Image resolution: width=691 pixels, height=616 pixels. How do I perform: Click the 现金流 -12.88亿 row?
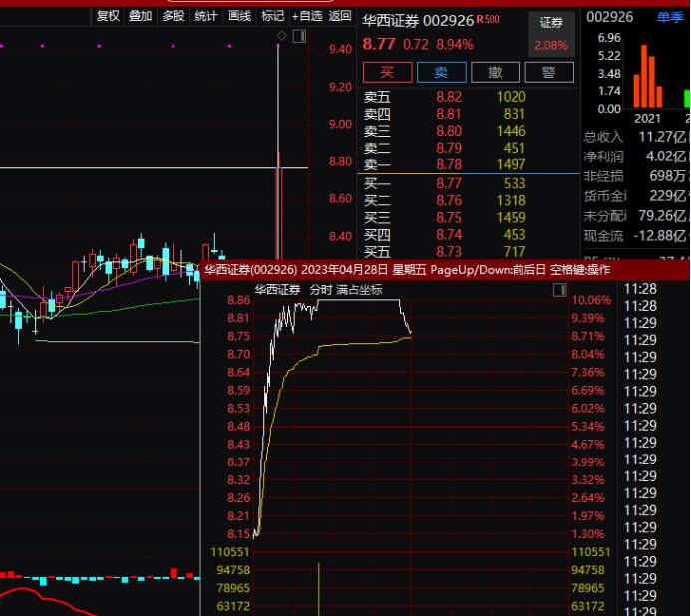pos(636,236)
